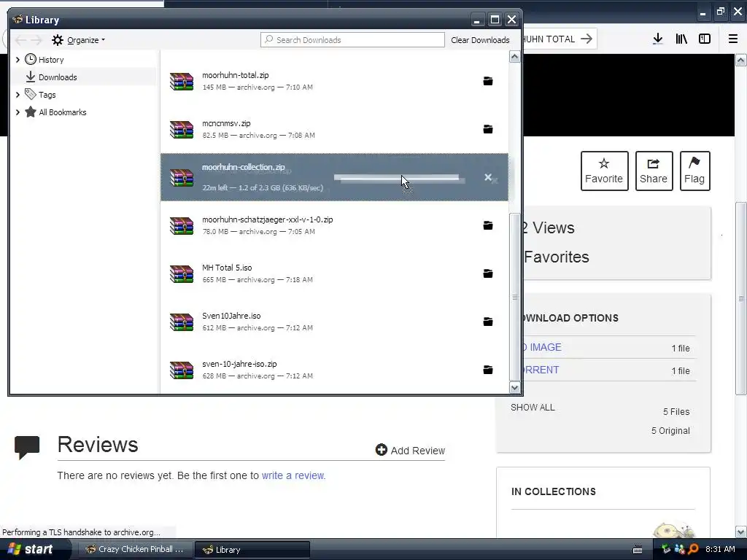Open the Firefox library bookshelf icon

681,39
